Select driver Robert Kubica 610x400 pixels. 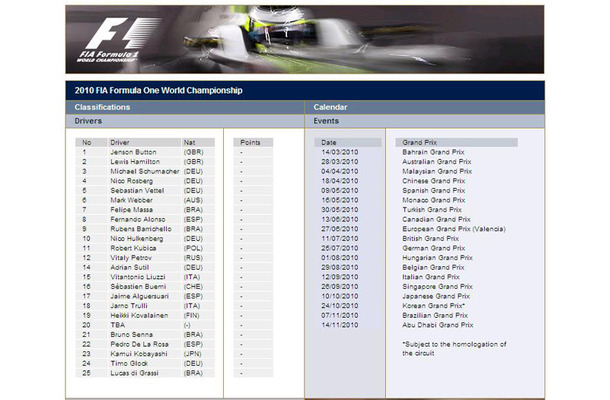tap(133, 248)
